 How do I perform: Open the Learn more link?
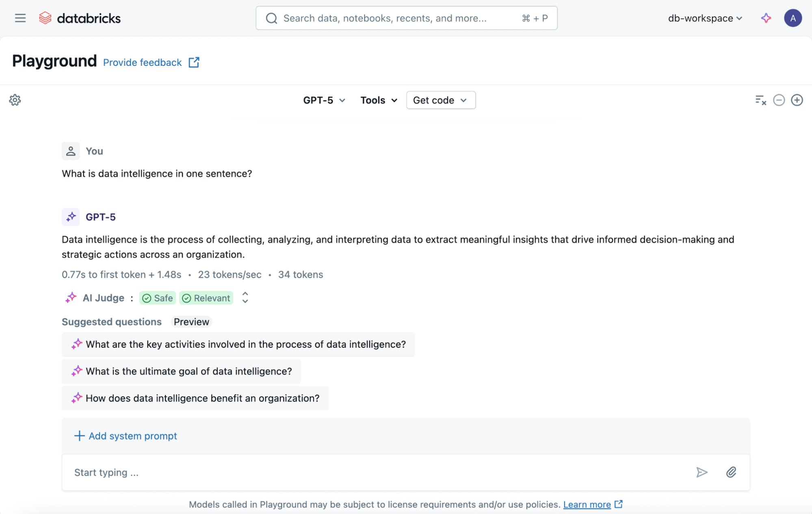tap(587, 504)
